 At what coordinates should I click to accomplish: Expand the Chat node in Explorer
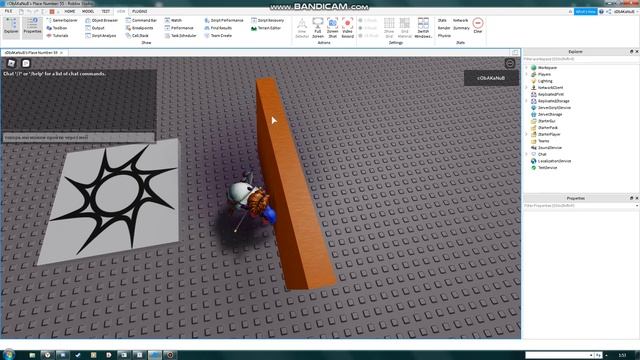point(527,154)
